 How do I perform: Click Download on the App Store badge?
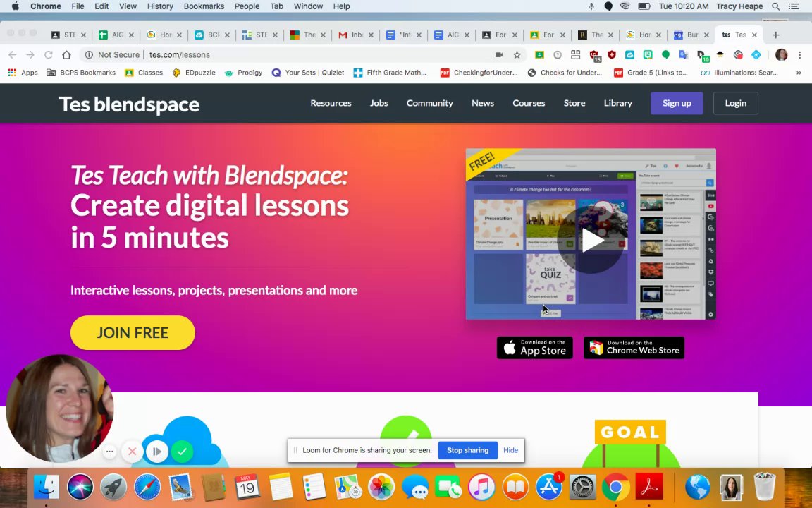click(535, 347)
